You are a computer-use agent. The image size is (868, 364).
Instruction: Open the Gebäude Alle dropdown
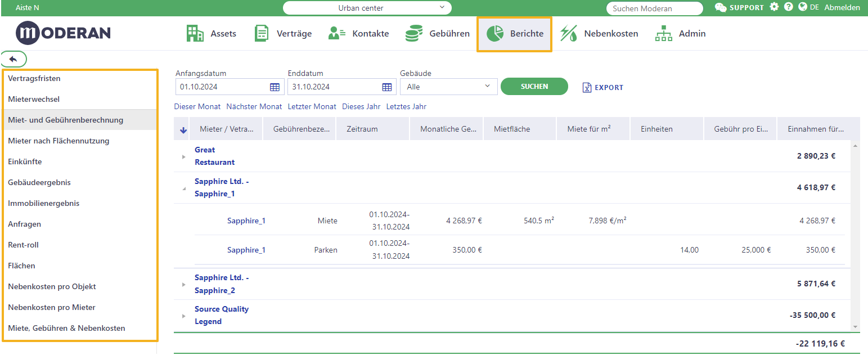tap(448, 87)
